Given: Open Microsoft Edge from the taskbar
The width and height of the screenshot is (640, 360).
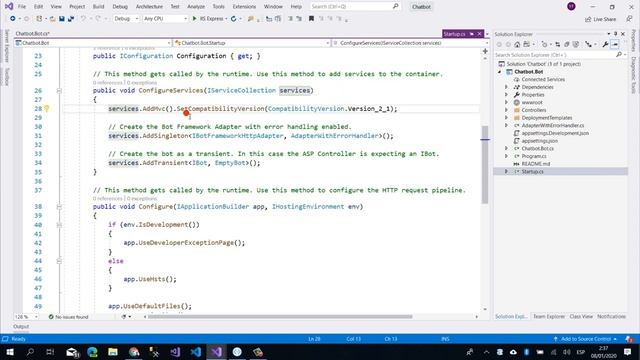Looking at the screenshot, I should (92, 352).
